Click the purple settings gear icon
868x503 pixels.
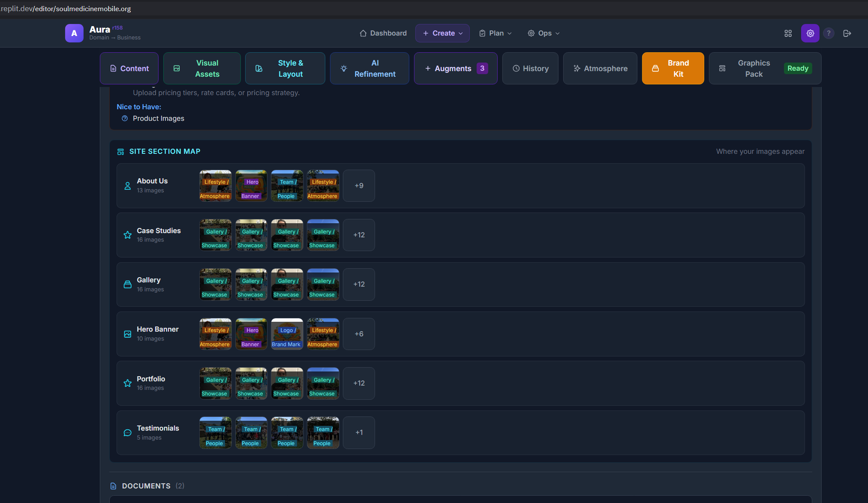pyautogui.click(x=810, y=33)
